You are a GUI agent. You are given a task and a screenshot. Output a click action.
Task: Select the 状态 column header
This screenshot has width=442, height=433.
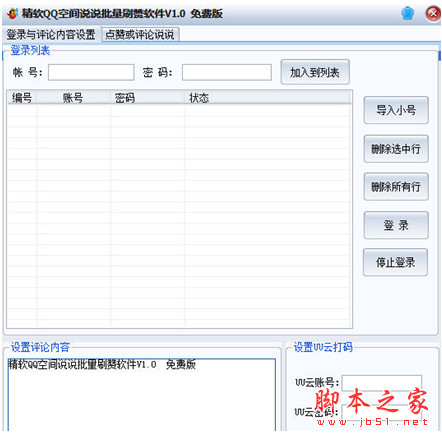(x=267, y=98)
